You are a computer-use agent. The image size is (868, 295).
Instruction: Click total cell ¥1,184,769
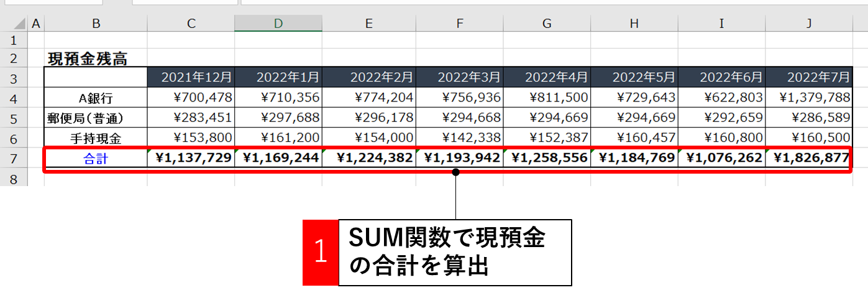pos(634,158)
